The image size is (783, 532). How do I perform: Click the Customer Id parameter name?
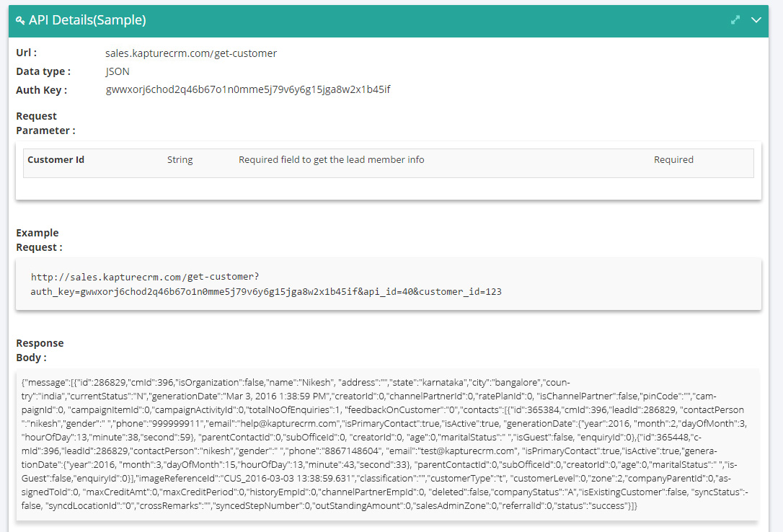[x=56, y=160]
